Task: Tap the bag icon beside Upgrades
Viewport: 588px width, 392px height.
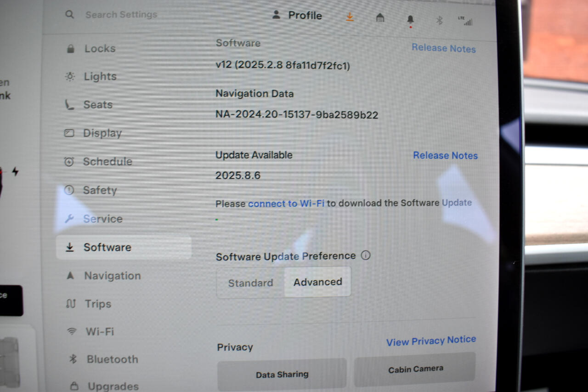Action: pos(73,386)
